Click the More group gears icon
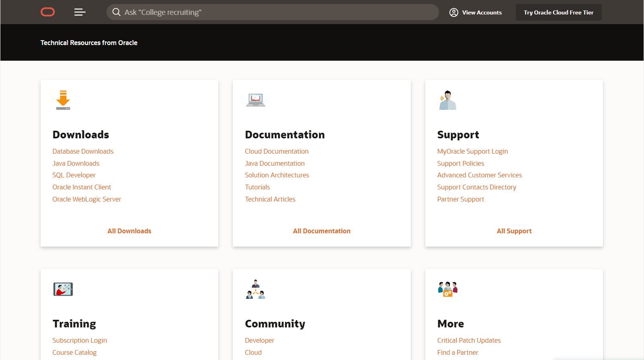The height and width of the screenshot is (360, 644). 448,289
